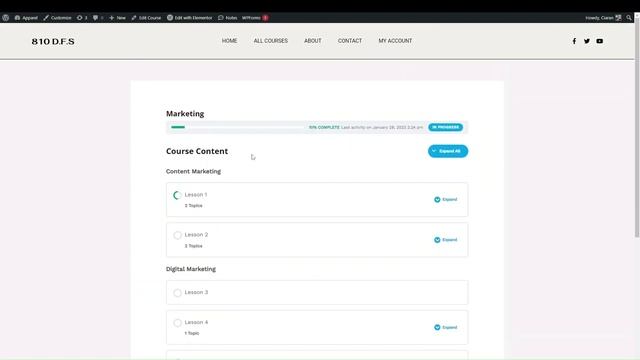Click Lesson 1 progress circle icon

(x=177, y=196)
